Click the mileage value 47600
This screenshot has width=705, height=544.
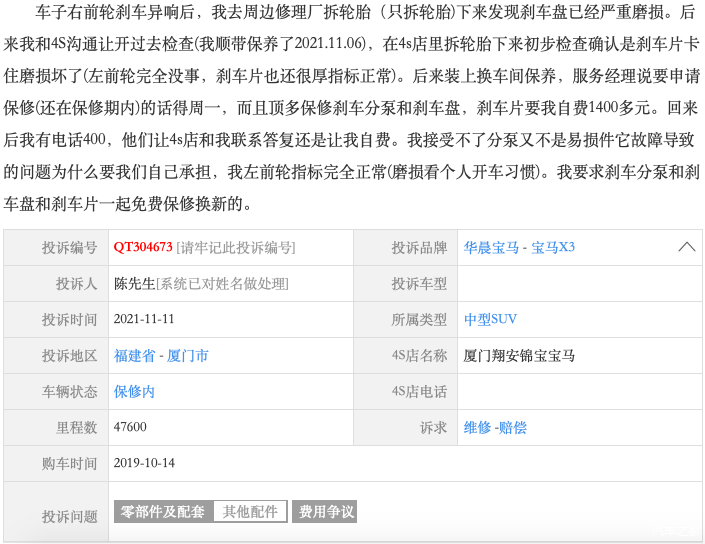point(130,427)
